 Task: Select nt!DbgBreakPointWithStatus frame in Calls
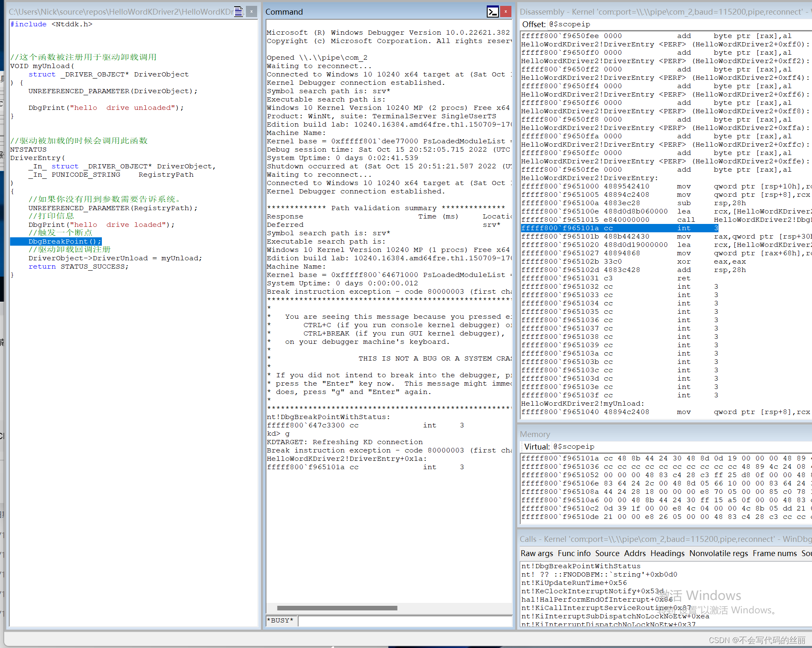click(x=580, y=566)
